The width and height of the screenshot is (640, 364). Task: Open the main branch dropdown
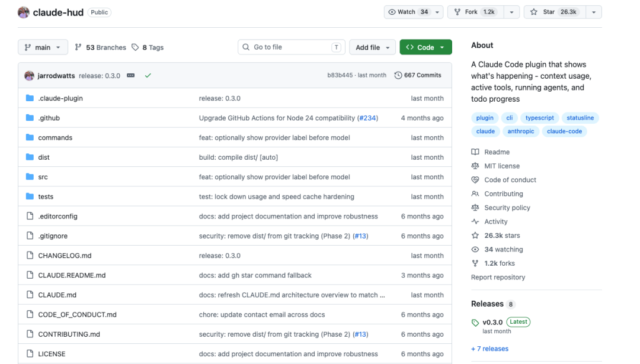[x=43, y=47]
